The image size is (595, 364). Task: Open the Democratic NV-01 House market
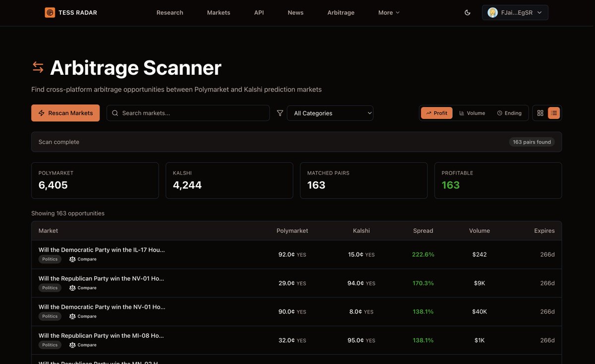[x=102, y=307]
